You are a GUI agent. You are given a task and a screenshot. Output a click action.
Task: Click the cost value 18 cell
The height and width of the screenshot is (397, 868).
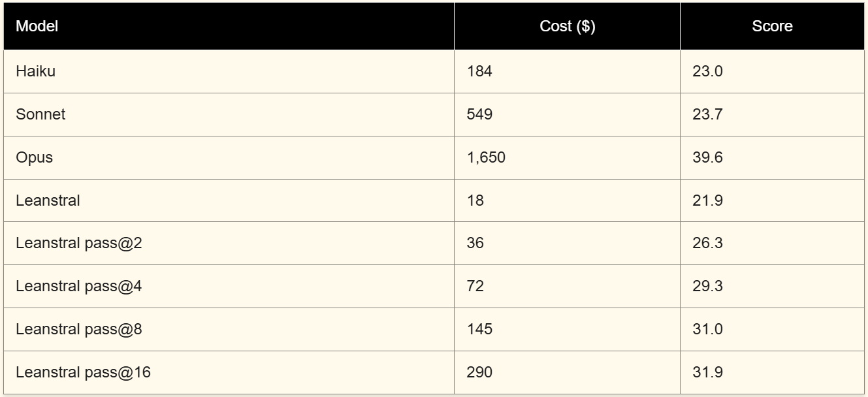[x=475, y=200]
